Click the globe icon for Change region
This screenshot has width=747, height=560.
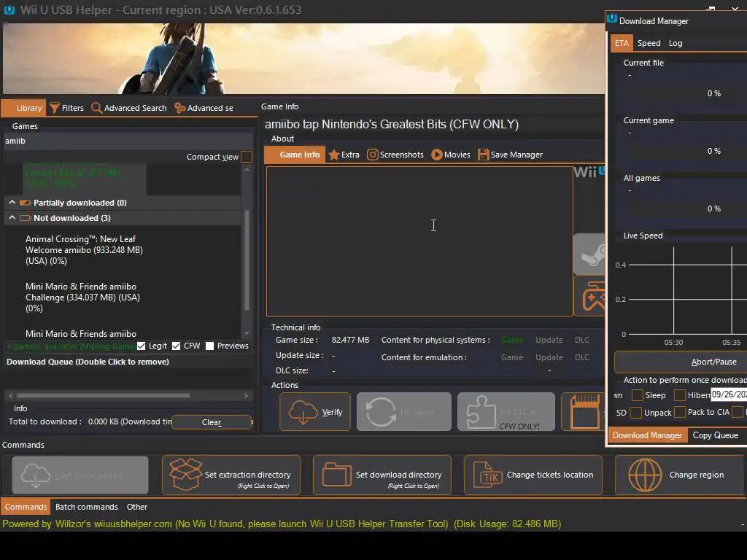tap(645, 475)
